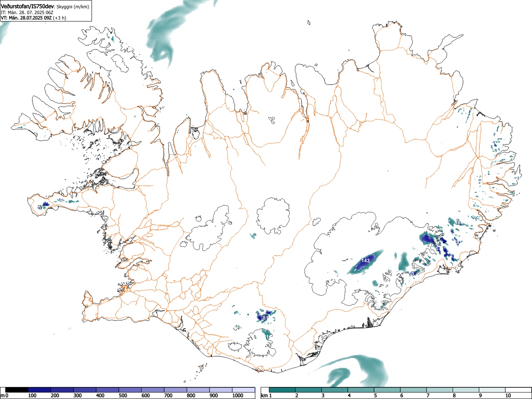Click the '2' label on the km legend
This screenshot has width=532, height=399.
[297, 396]
